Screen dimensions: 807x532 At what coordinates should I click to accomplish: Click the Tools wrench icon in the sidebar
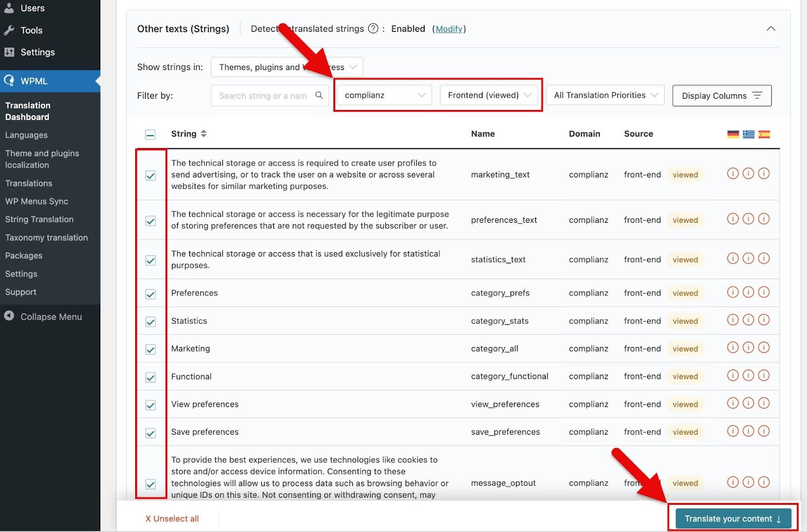(9, 30)
